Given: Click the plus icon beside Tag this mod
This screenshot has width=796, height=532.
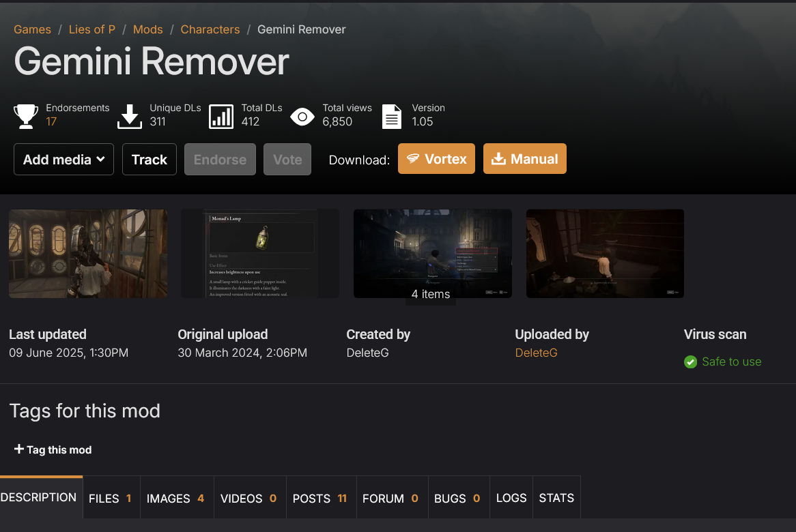Looking at the screenshot, I should (x=19, y=449).
